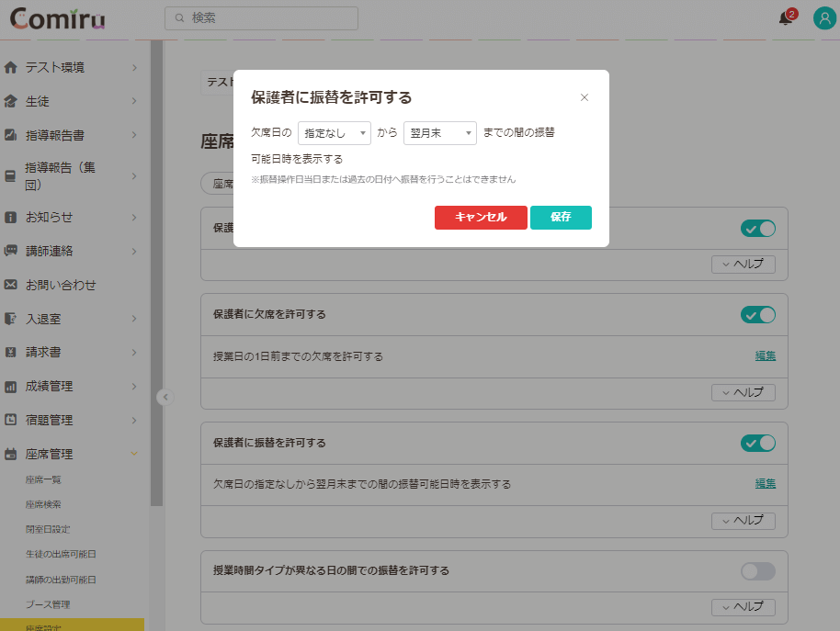Open the user profile avatar
840x631 pixels.
(x=824, y=18)
